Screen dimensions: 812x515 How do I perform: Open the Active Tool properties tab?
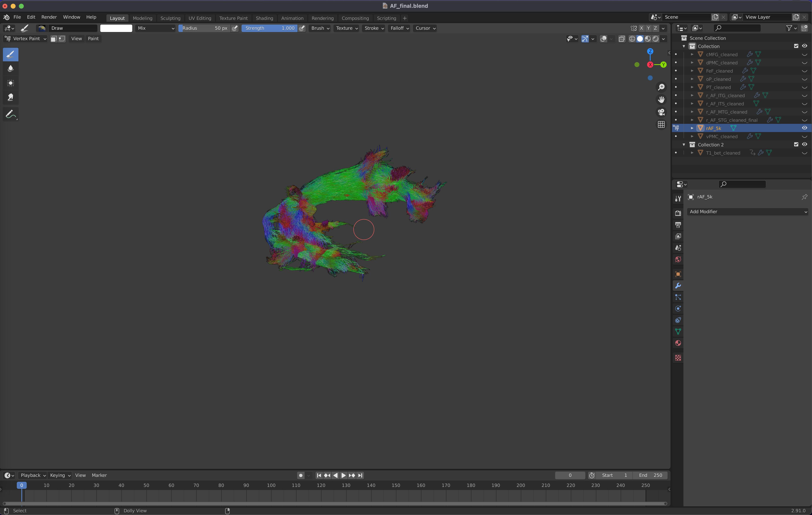[x=678, y=198]
